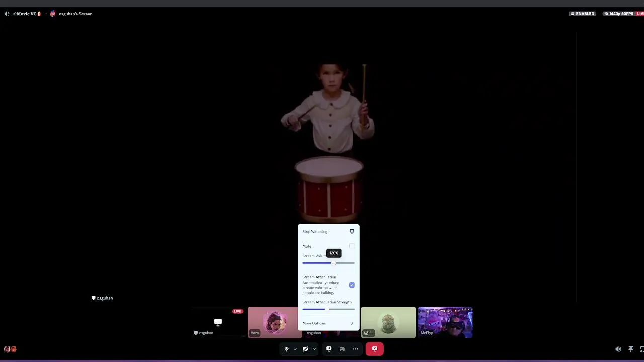
Task: Click the monitor icon in osguhan's stream tile
Action: pyautogui.click(x=218, y=322)
